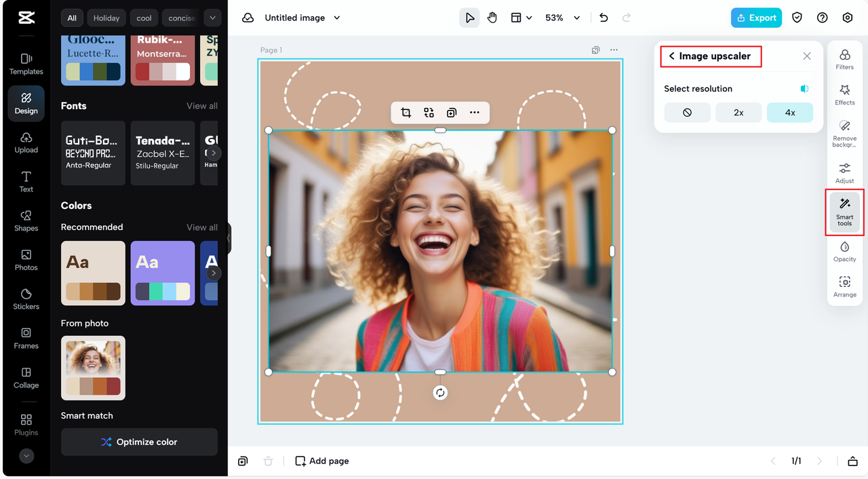Select the concise style filter tab
Viewport: 868px width, 479px height.
coord(182,18)
